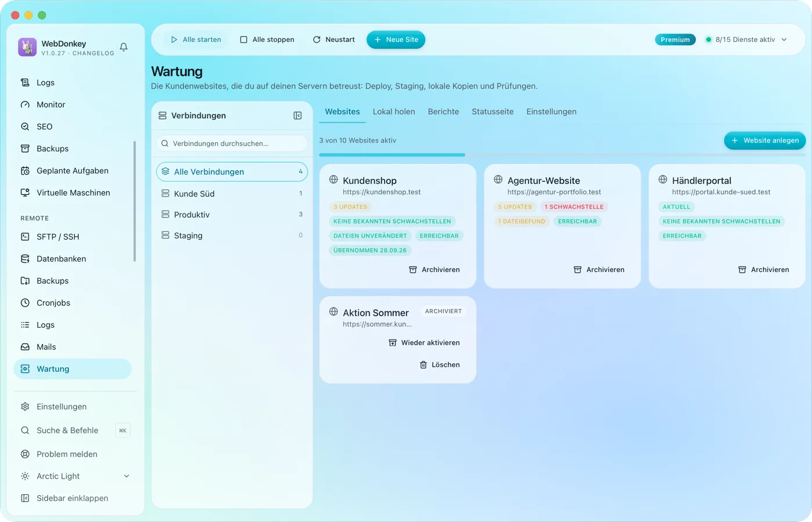Click the globe icon on Kundenshop card
The height and width of the screenshot is (522, 812).
[x=333, y=179]
